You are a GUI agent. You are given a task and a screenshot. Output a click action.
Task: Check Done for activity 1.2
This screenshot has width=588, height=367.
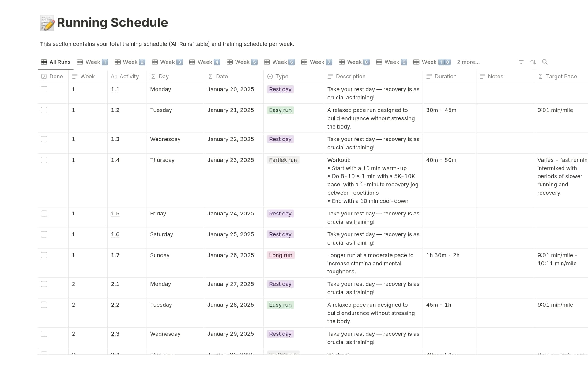click(x=44, y=110)
